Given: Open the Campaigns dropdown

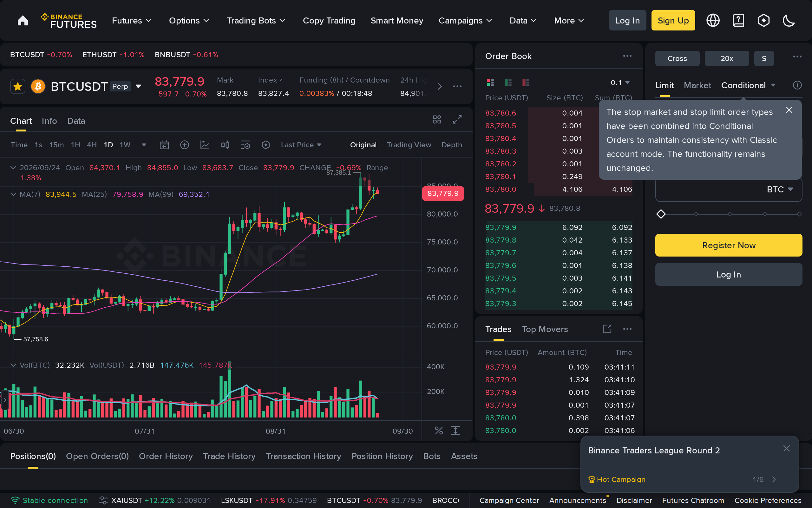Looking at the screenshot, I should tap(465, 21).
